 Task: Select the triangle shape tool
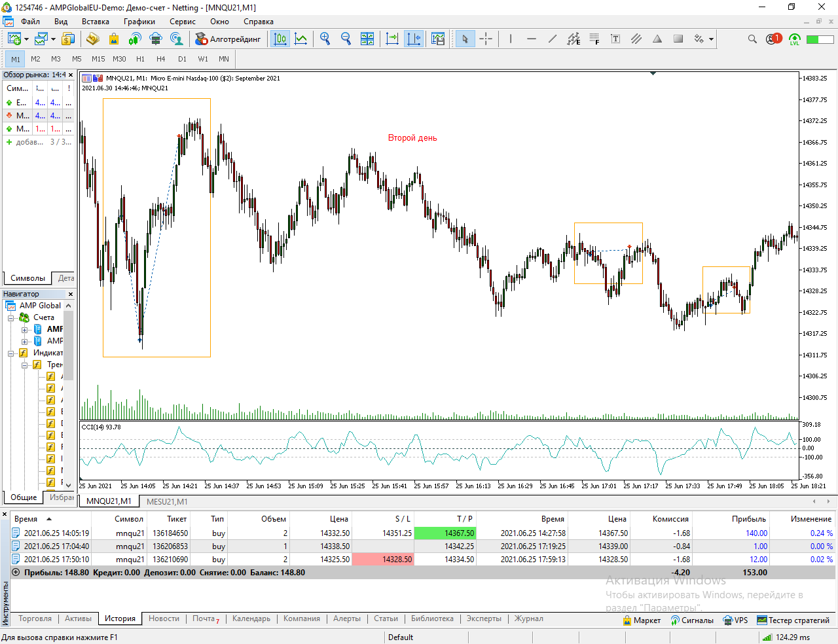(x=657, y=39)
